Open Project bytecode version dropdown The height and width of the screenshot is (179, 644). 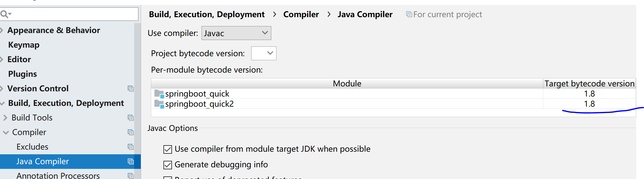264,53
